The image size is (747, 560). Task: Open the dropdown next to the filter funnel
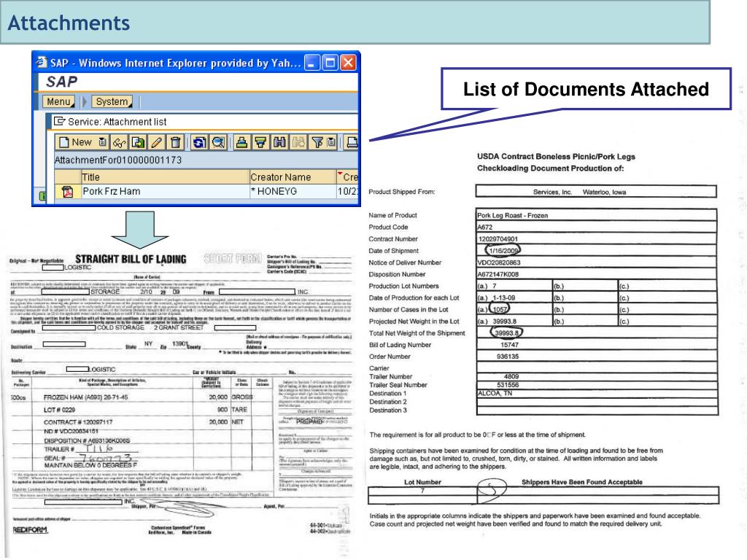coord(332,142)
